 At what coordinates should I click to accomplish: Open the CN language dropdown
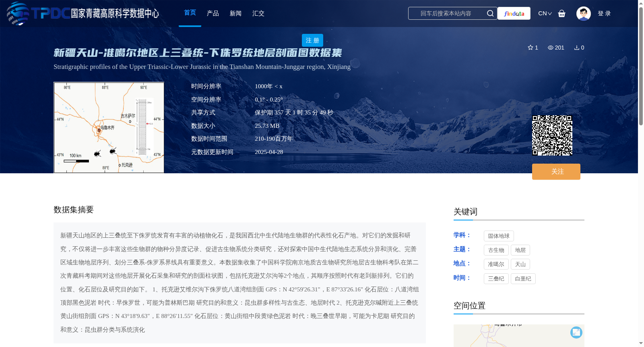coord(545,13)
